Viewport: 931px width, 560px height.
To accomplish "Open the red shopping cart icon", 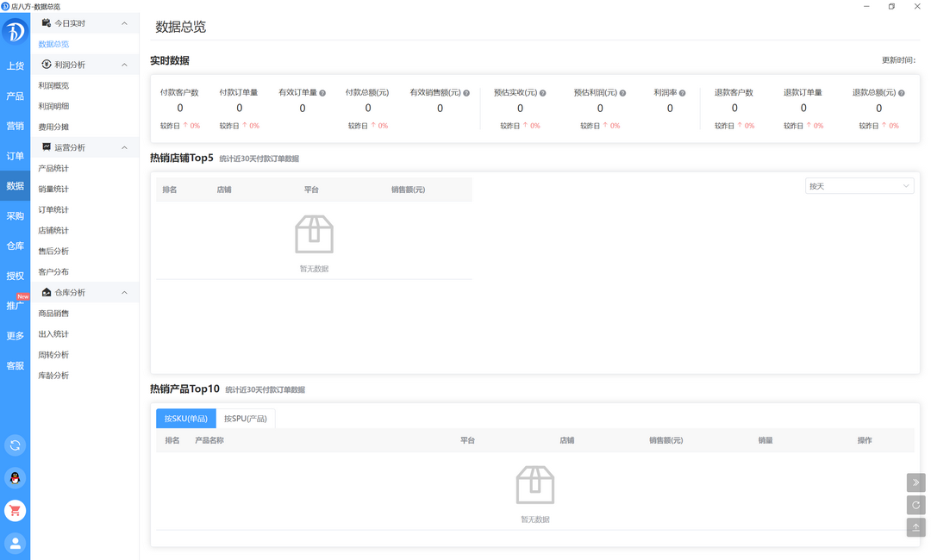I will (x=15, y=511).
